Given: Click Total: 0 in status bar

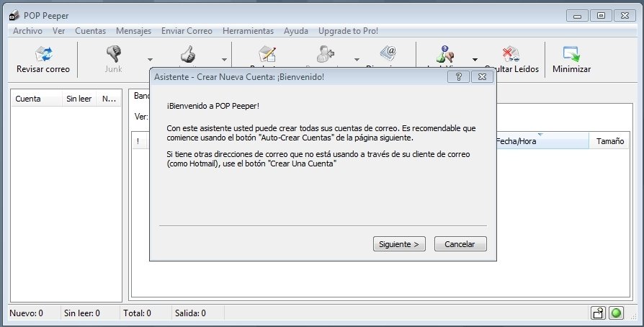Looking at the screenshot, I should pos(137,313).
